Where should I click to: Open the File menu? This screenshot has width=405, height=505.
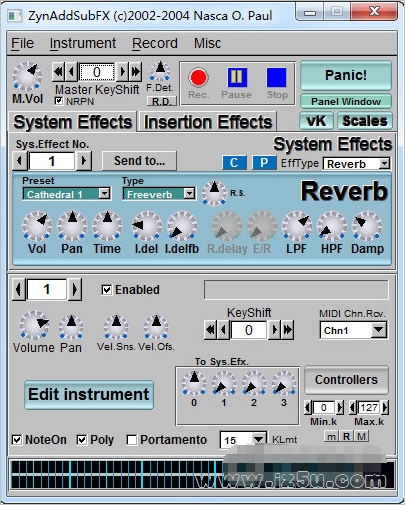[22, 43]
